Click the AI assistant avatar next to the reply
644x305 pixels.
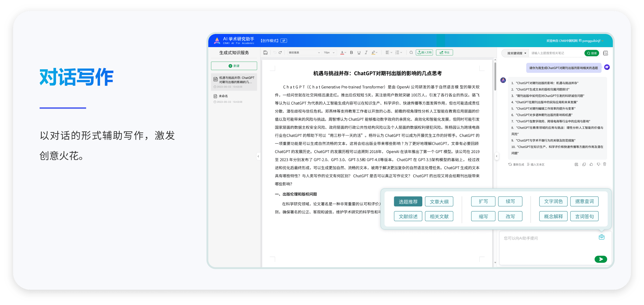[x=503, y=80]
